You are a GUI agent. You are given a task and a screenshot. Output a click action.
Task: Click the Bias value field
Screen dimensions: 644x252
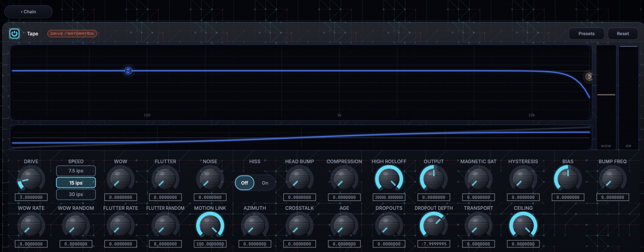568,197
